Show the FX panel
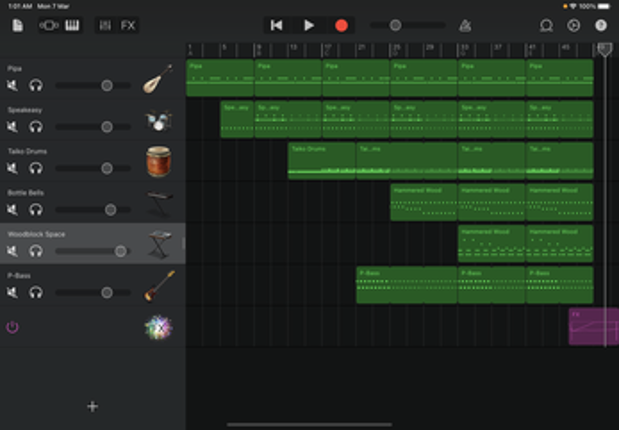This screenshot has height=430, width=619. [128, 25]
